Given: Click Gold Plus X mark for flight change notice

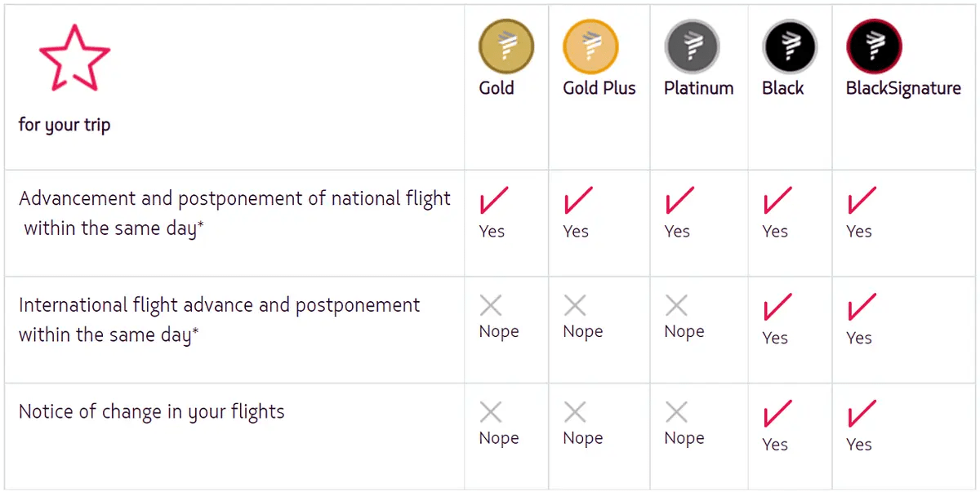Looking at the screenshot, I should click(x=575, y=412).
